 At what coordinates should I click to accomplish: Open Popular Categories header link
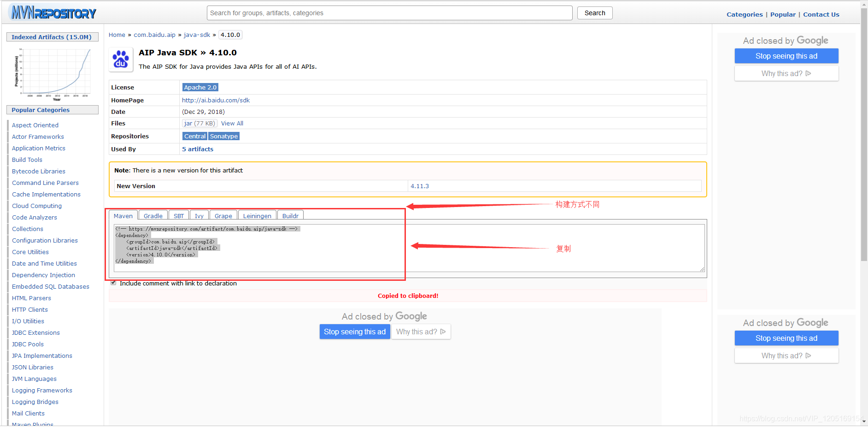pos(41,110)
